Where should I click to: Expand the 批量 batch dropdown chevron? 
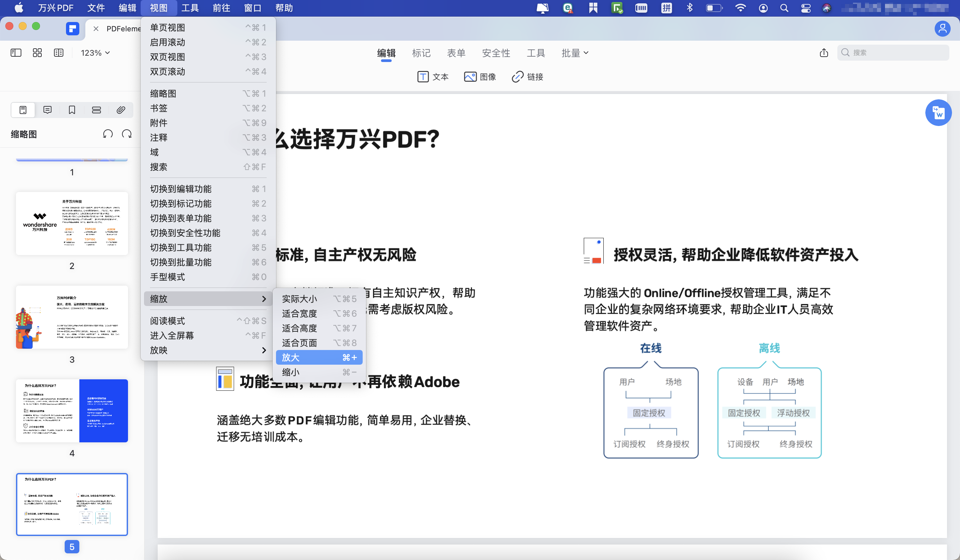(x=586, y=53)
